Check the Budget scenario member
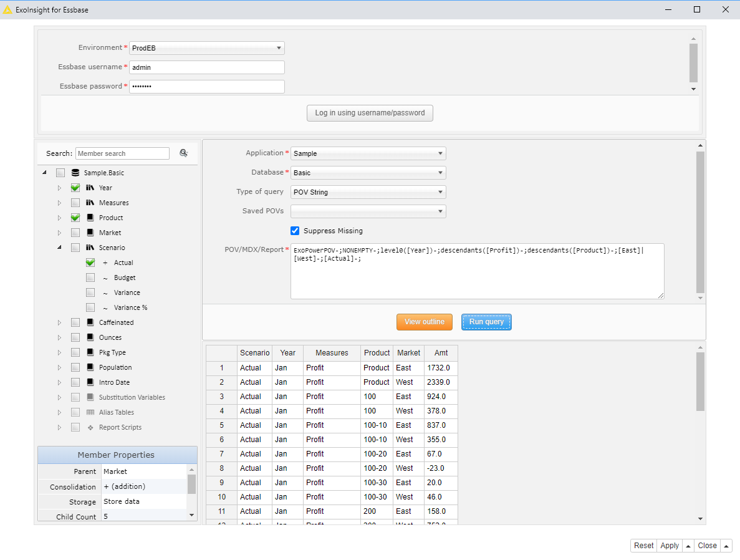740x560 pixels. coord(90,278)
